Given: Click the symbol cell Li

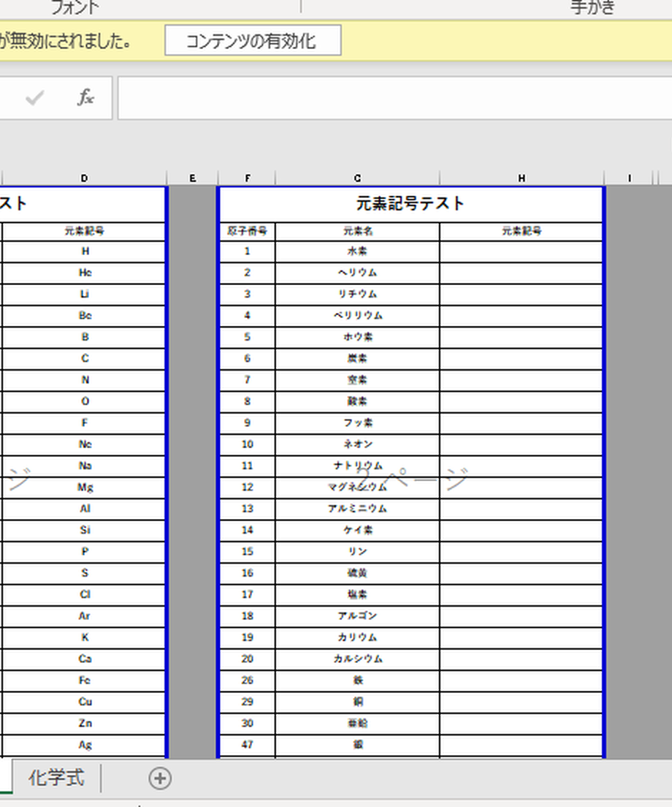Looking at the screenshot, I should (x=84, y=295).
